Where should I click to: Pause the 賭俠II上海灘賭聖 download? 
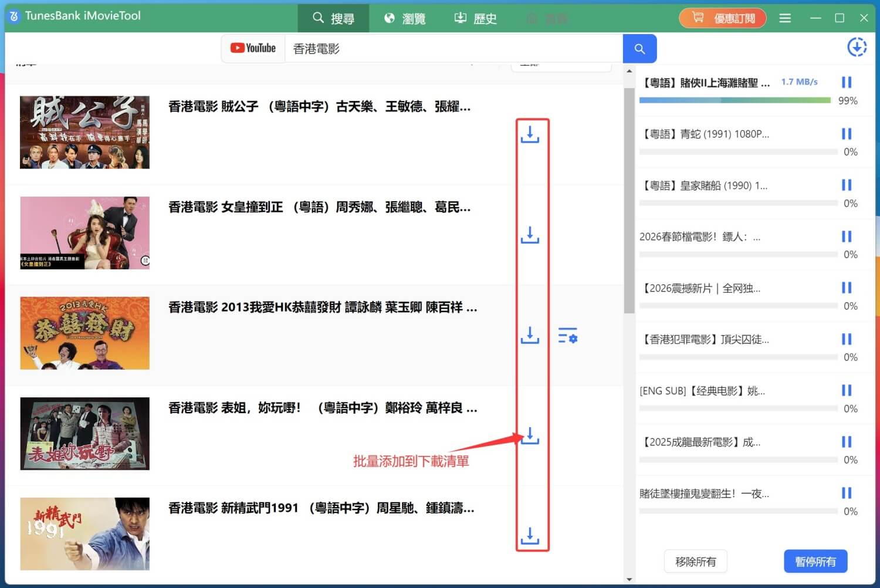847,82
